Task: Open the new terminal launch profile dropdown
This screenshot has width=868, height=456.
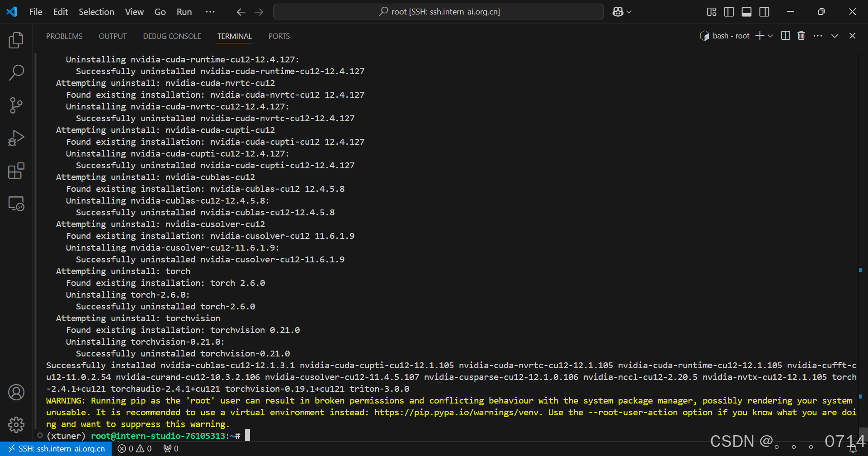Action: tap(770, 36)
